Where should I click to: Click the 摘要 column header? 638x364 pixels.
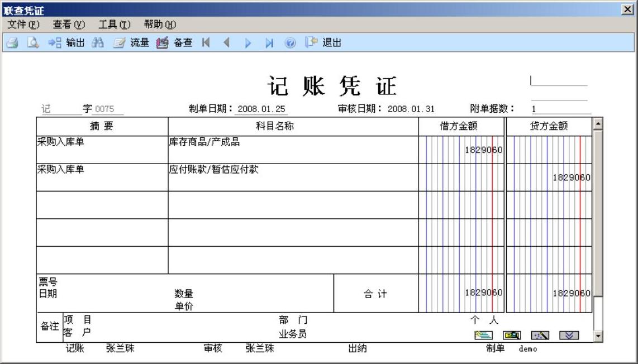tap(102, 127)
